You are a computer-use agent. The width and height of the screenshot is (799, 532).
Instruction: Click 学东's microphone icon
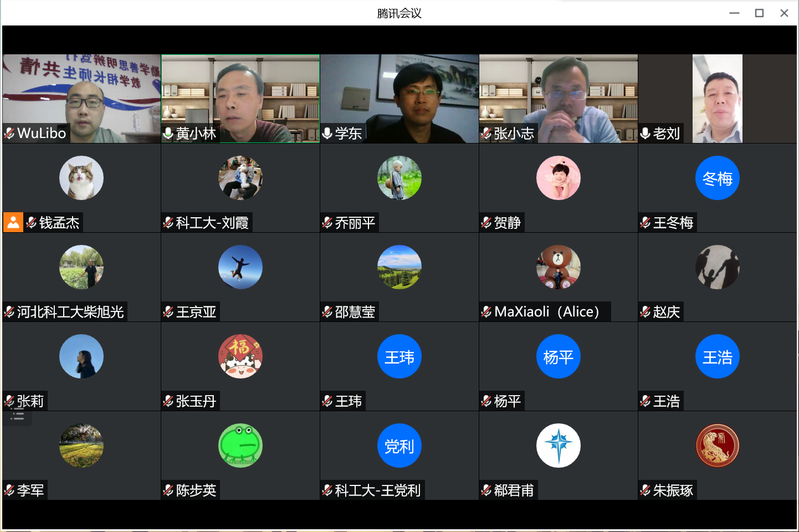coord(327,134)
